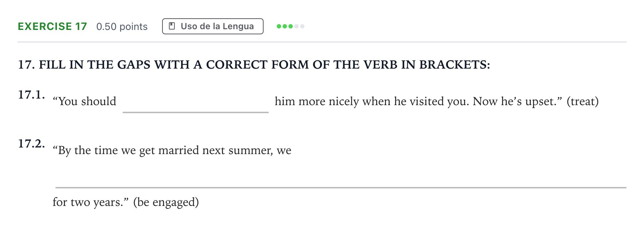Image resolution: width=644 pixels, height=241 pixels.
Task: Click the first green difficulty dot
Action: click(x=279, y=26)
